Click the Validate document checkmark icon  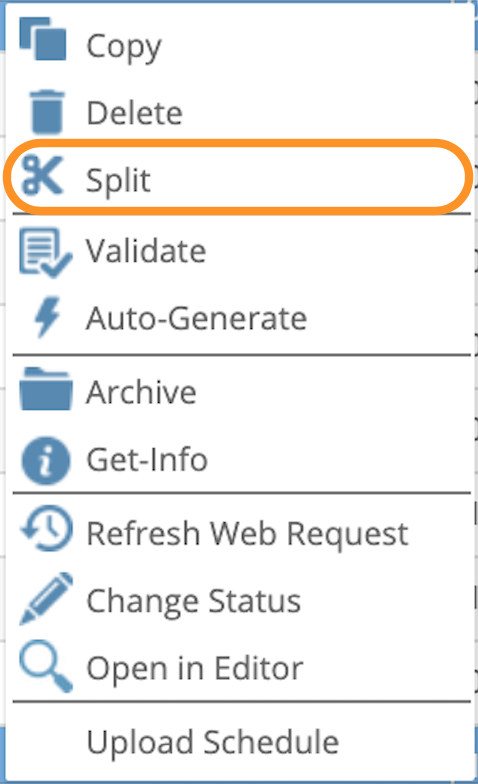pyautogui.click(x=46, y=252)
